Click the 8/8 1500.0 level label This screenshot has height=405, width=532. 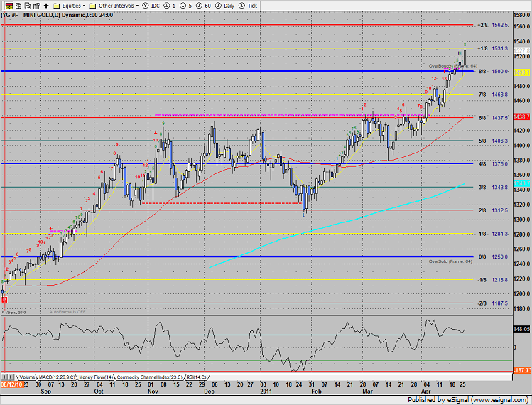494,72
